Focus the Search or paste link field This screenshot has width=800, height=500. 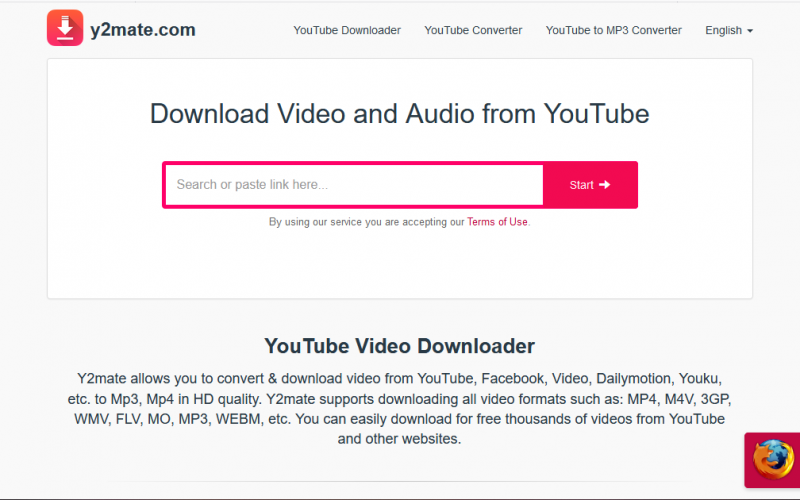[355, 185]
